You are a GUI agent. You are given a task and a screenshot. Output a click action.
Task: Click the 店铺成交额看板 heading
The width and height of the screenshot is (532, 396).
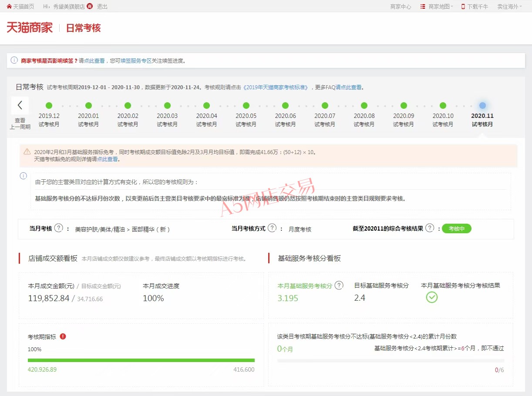(53, 258)
